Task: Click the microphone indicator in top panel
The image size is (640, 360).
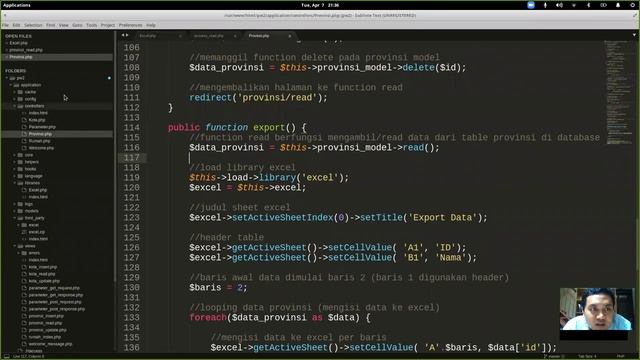Action: coord(545,5)
